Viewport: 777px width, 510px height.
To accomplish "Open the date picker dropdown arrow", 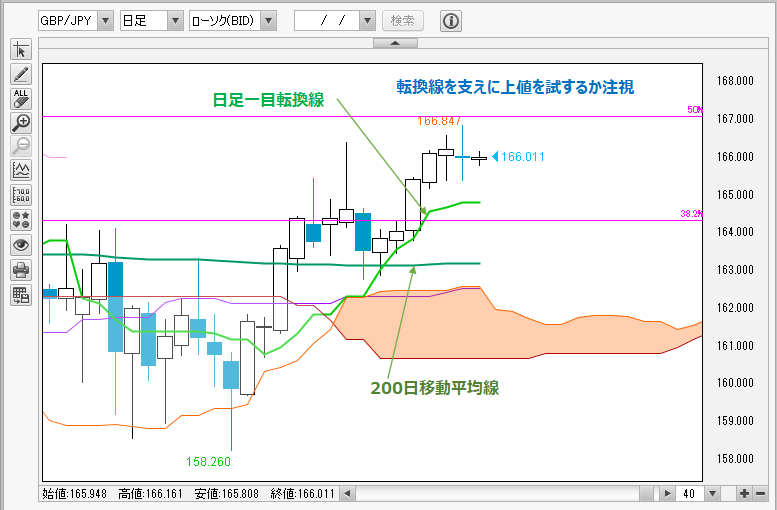I will [x=367, y=21].
